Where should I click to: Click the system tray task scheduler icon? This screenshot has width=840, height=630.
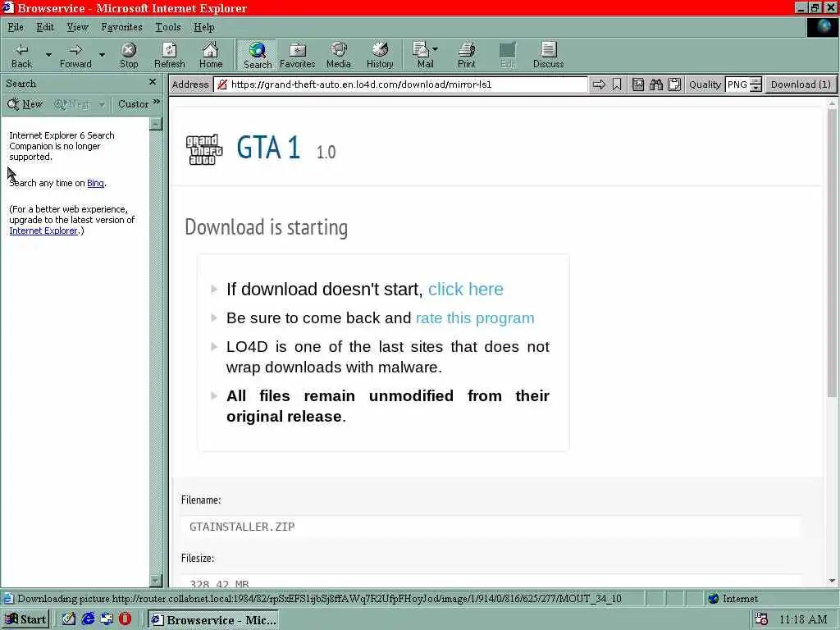pos(760,619)
